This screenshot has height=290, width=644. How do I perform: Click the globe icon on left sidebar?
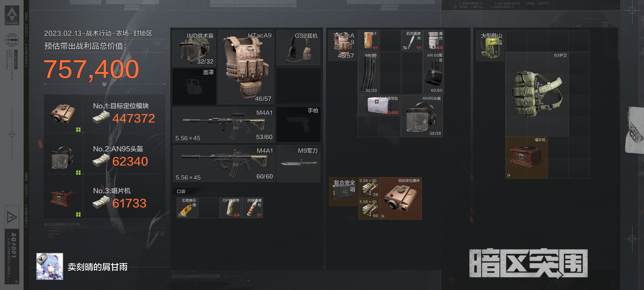tap(12, 39)
